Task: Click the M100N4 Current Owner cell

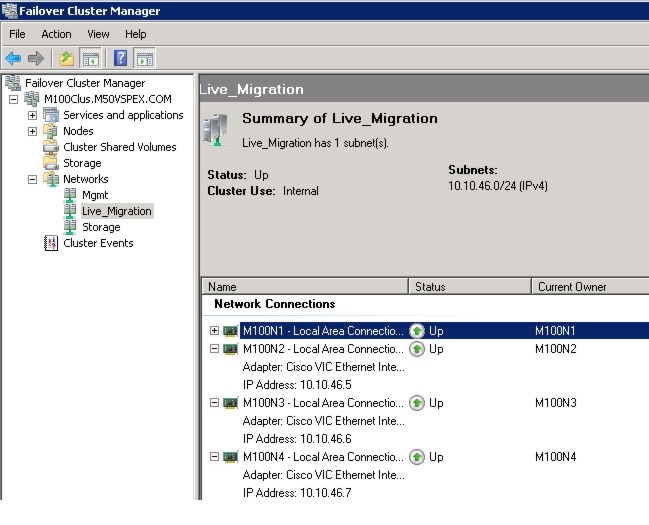Action: point(555,457)
